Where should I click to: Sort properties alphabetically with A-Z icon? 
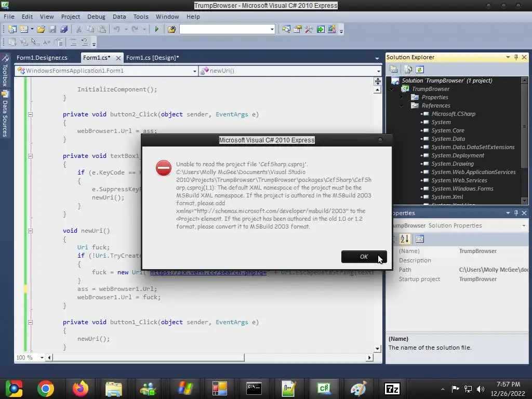[x=404, y=239]
